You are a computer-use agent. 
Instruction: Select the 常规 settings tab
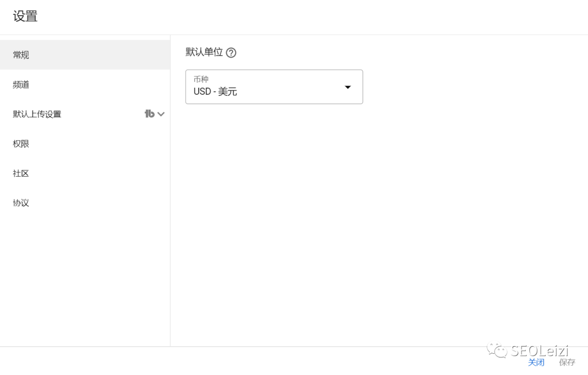[21, 55]
